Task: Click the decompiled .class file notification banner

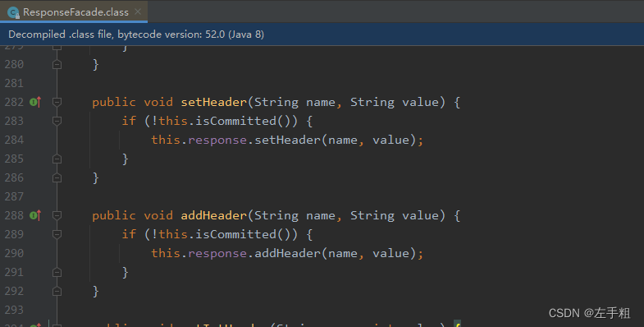Action: [x=322, y=35]
